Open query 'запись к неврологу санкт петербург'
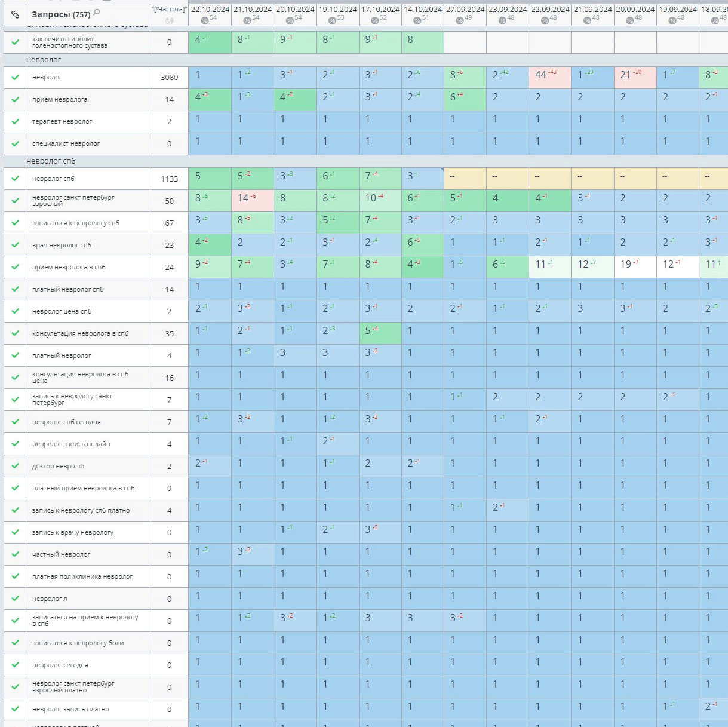The image size is (728, 727). (72, 400)
